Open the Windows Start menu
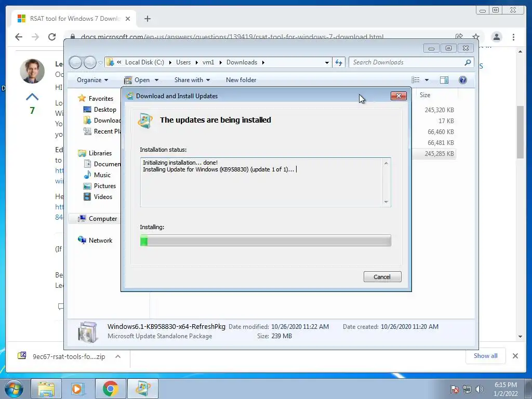The image size is (532, 399). point(14,389)
